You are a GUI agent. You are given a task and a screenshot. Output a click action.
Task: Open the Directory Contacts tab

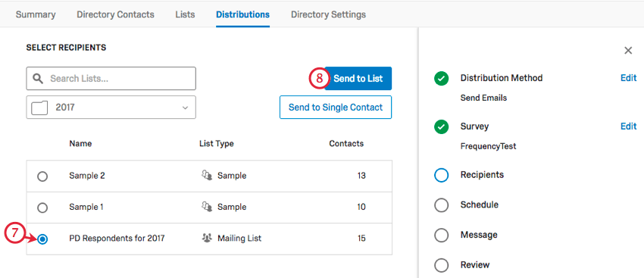(x=115, y=15)
